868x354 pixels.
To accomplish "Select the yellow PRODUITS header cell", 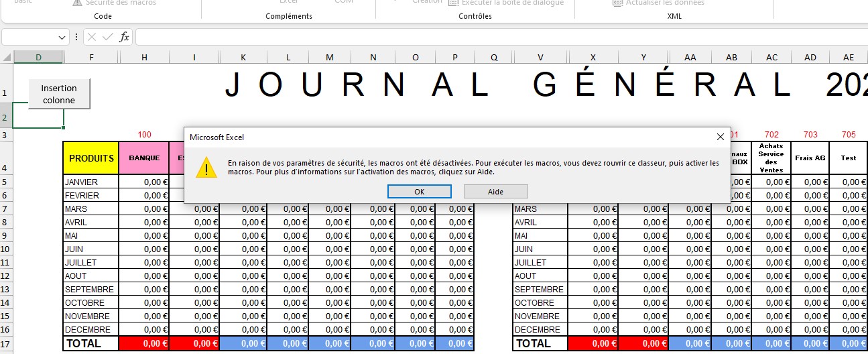I will point(91,158).
